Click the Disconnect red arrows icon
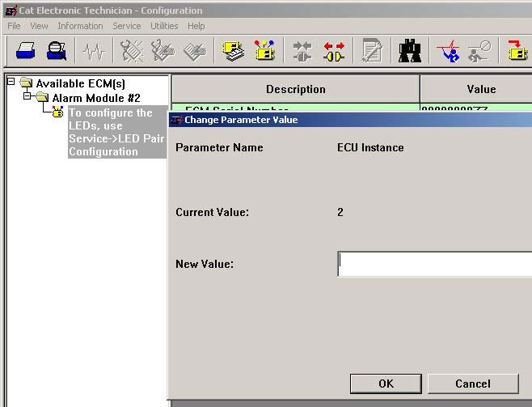 coord(334,51)
